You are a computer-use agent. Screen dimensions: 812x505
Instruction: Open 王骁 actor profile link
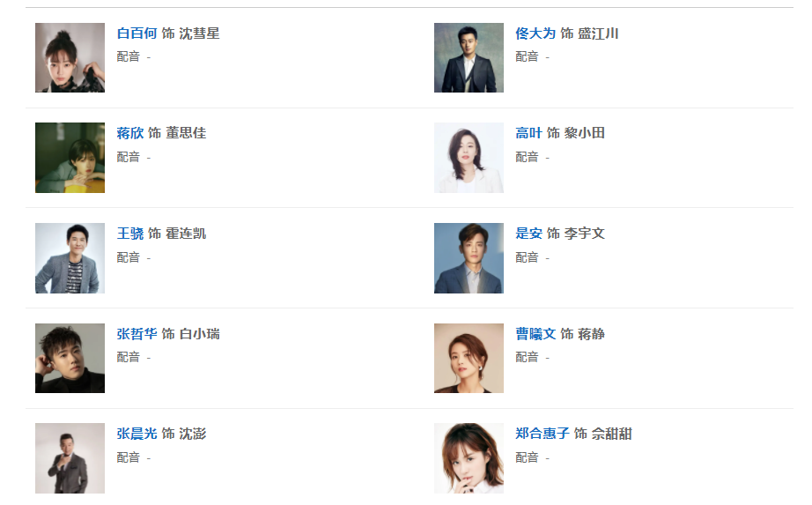click(130, 234)
